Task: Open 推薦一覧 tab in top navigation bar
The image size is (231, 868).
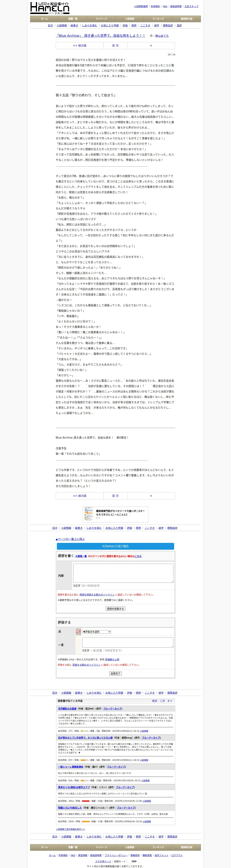Action: [73, 19]
